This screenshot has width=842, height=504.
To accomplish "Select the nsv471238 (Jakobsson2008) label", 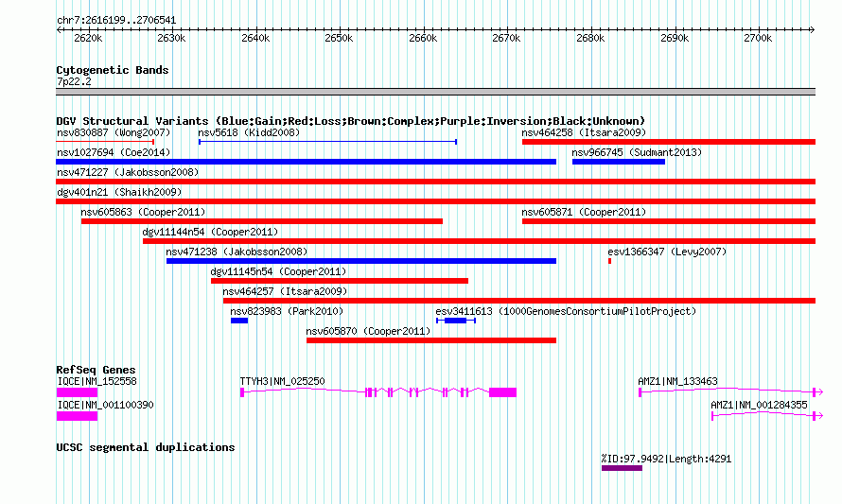I will click(237, 252).
